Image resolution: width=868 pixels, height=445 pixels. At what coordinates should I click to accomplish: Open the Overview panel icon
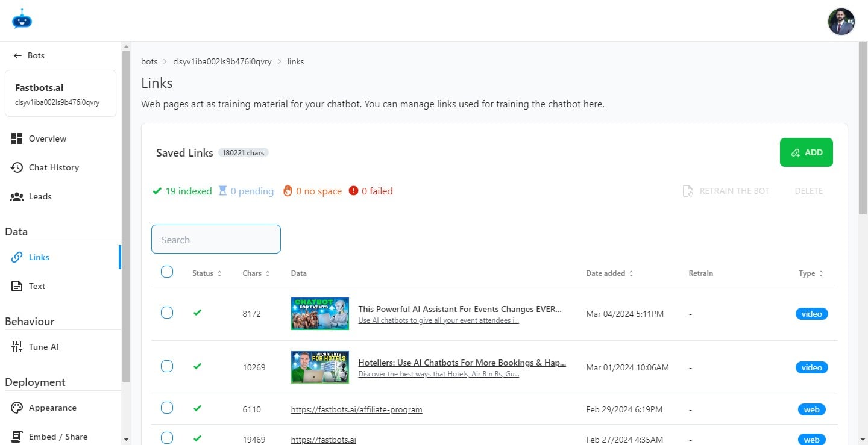coord(17,138)
